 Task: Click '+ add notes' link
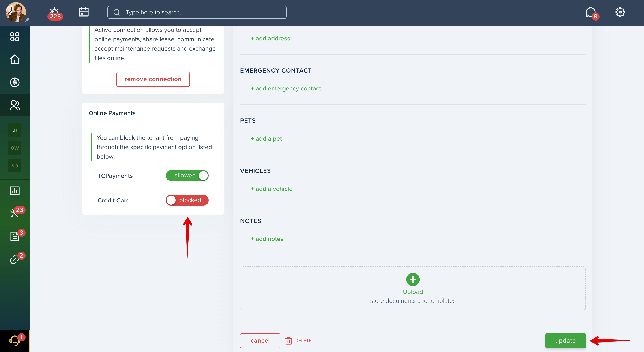pyautogui.click(x=267, y=239)
